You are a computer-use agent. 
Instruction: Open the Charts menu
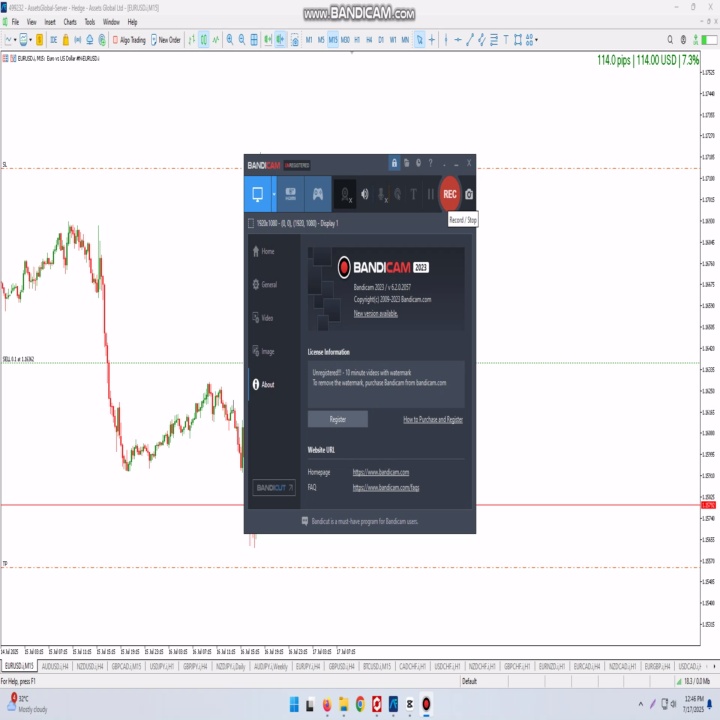70,22
